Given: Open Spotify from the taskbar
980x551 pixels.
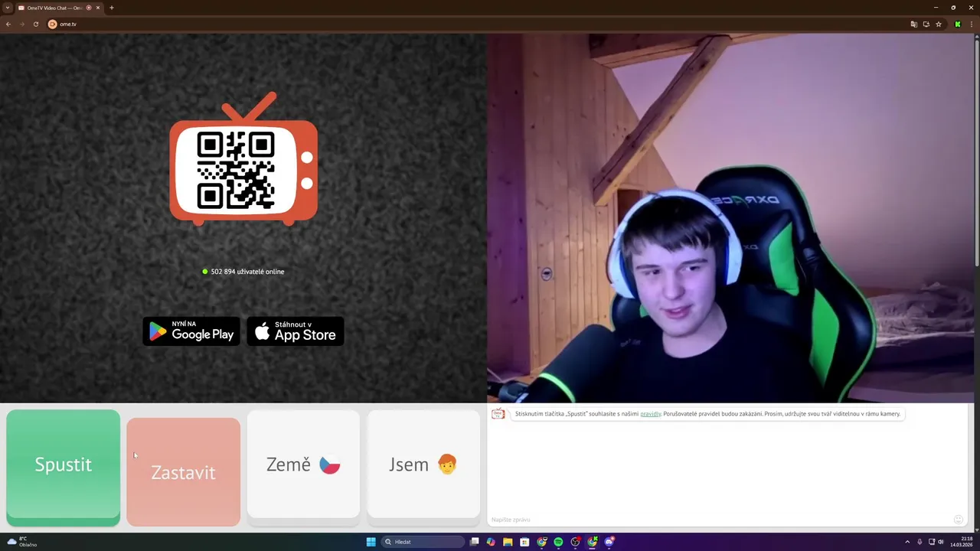Looking at the screenshot, I should 558,542.
